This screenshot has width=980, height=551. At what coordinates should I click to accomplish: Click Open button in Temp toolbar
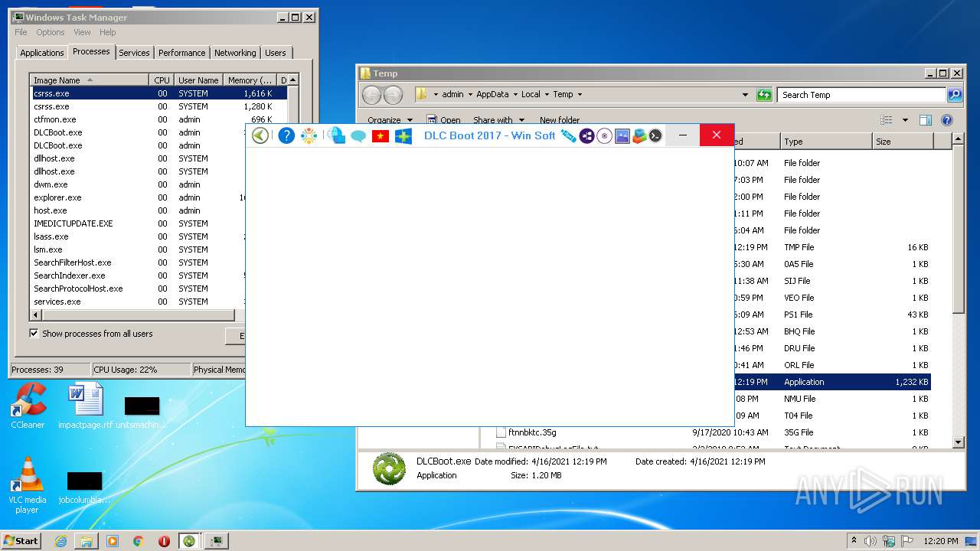[443, 120]
